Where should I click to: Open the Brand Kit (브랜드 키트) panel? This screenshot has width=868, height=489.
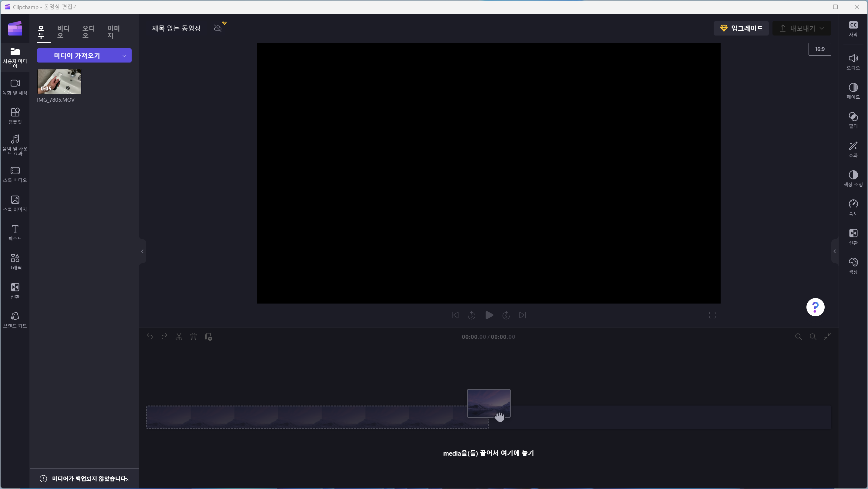coord(15,320)
